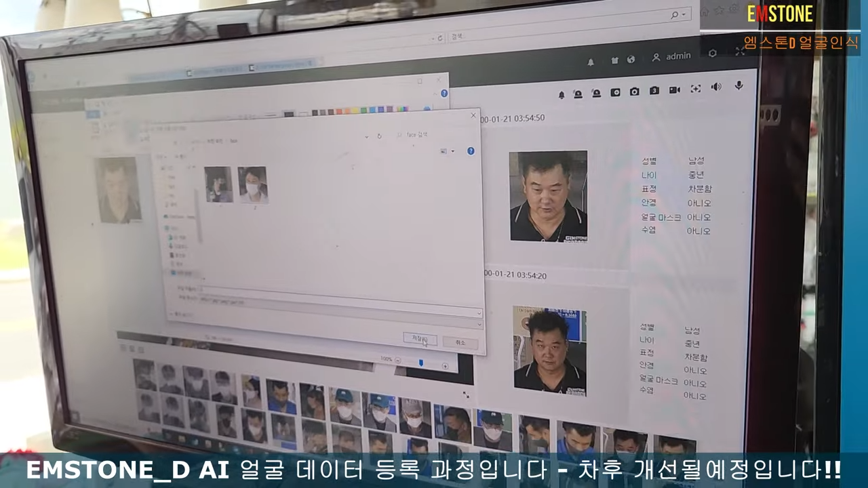
Task: Click '성별' label in the 03:54:50 result
Action: click(649, 161)
